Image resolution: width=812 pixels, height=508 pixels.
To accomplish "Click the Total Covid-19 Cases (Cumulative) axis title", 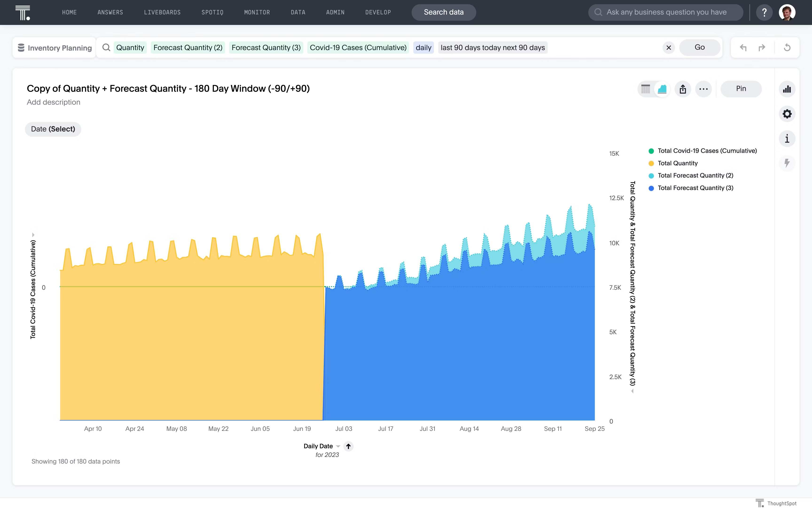I will pyautogui.click(x=33, y=289).
